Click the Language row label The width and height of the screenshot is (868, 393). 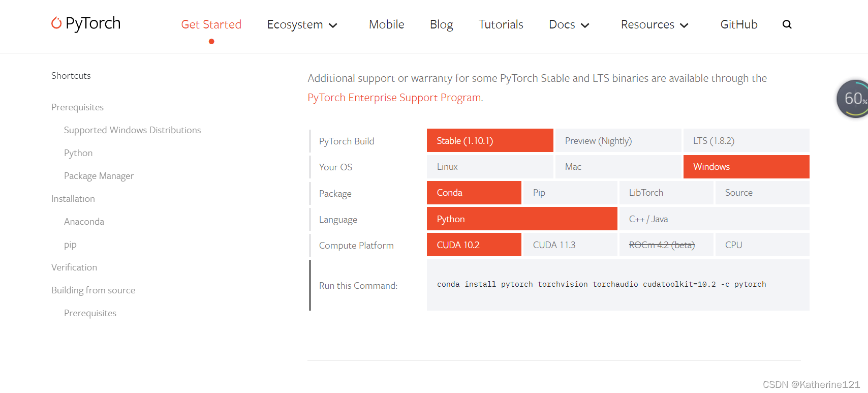pos(338,220)
